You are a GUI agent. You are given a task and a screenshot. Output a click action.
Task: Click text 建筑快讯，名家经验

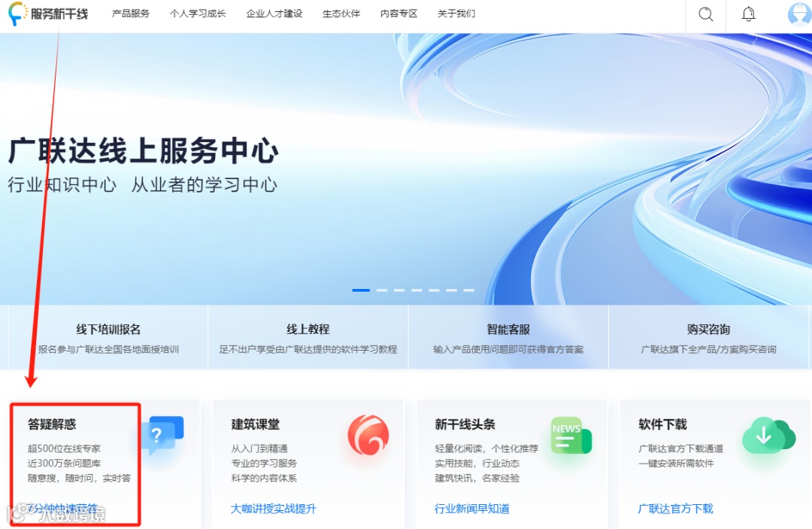477,479
